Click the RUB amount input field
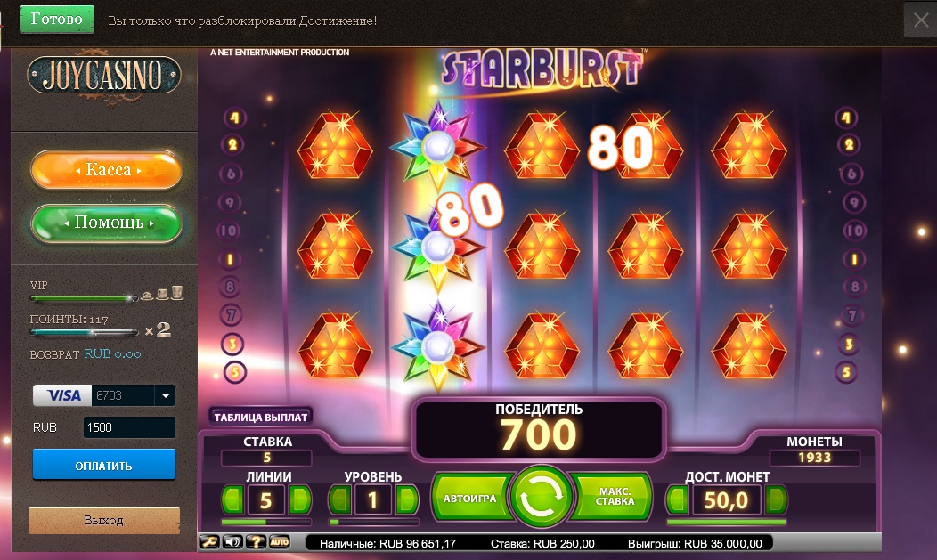 tap(129, 427)
